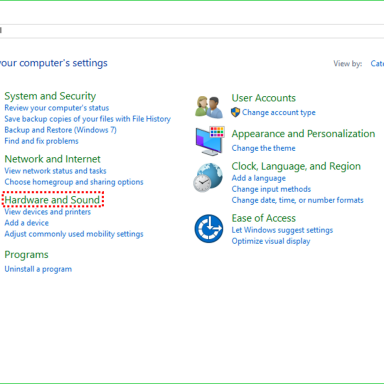This screenshot has width=384, height=384.
Task: Click the Ease of Access icon
Action: pos(209,228)
